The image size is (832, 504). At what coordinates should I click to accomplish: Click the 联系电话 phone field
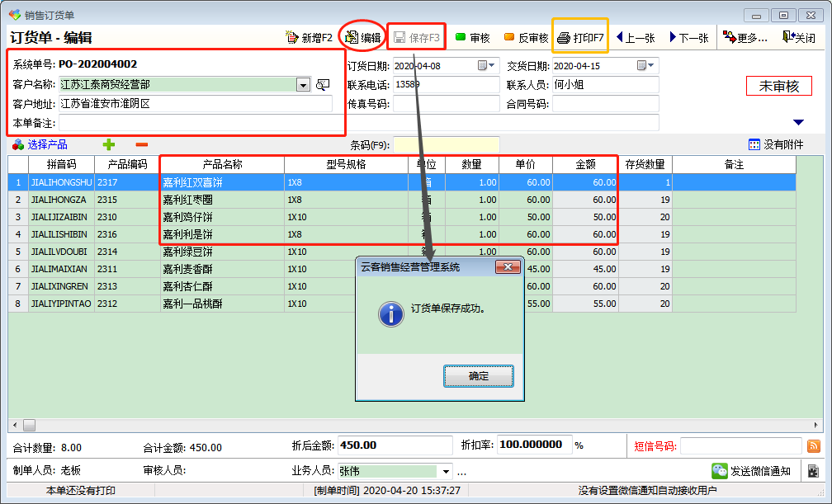[447, 85]
